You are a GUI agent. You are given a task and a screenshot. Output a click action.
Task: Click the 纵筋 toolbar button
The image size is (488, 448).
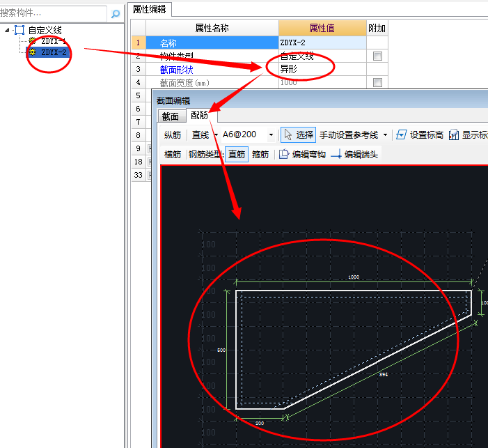pos(173,135)
